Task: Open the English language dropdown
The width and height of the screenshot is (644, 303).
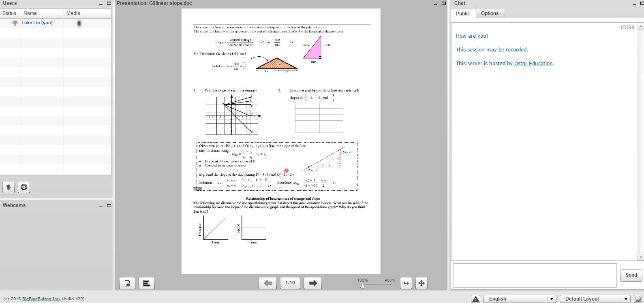Action: (x=520, y=299)
